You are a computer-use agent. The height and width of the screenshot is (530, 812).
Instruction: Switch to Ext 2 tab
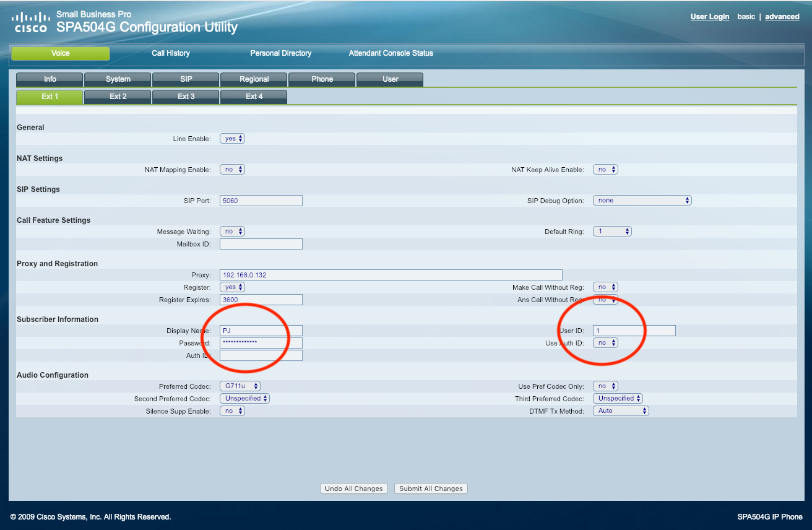118,97
